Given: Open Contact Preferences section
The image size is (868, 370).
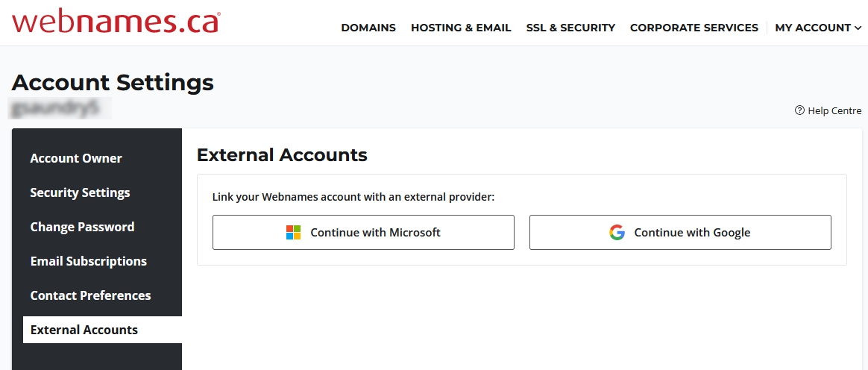Looking at the screenshot, I should [90, 296].
